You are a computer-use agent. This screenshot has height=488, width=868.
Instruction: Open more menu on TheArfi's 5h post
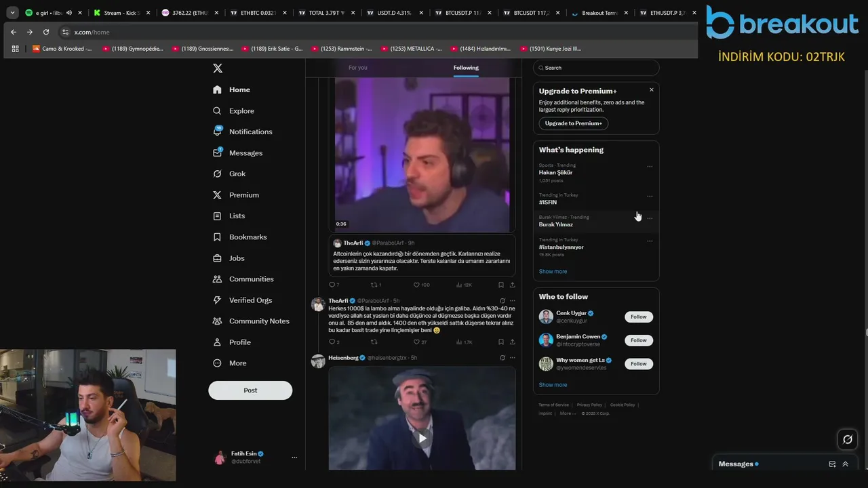tap(512, 301)
